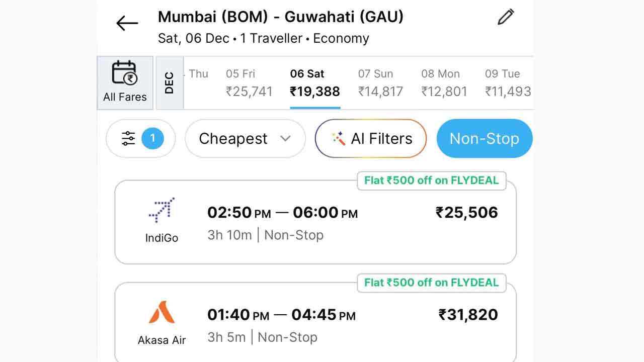Click the IndiGo airline logo

(162, 210)
